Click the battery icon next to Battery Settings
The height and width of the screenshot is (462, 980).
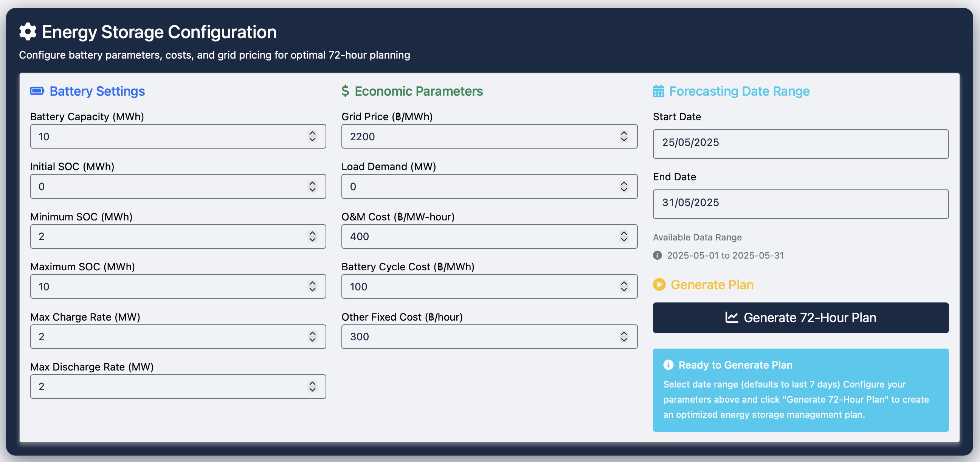[37, 91]
